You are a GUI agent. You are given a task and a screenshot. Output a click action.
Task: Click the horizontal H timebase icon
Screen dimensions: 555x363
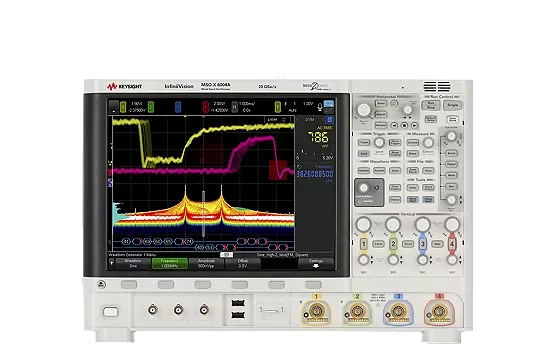point(234,106)
